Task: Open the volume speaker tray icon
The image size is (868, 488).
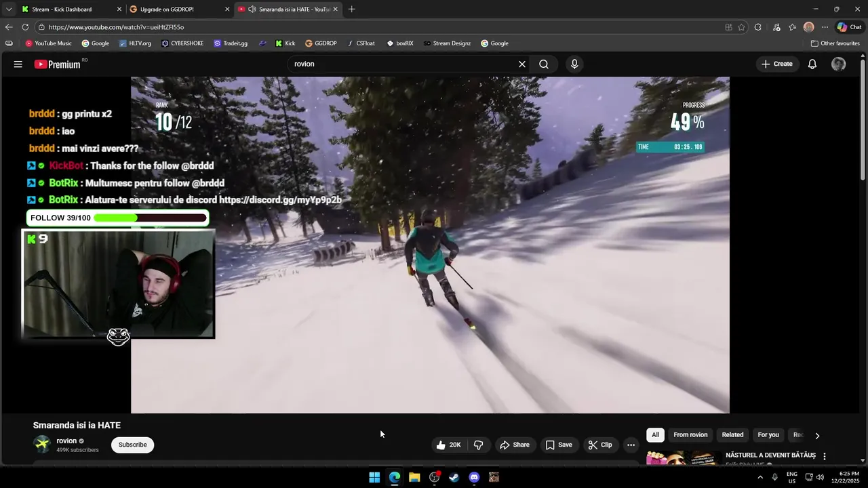Action: point(821,477)
